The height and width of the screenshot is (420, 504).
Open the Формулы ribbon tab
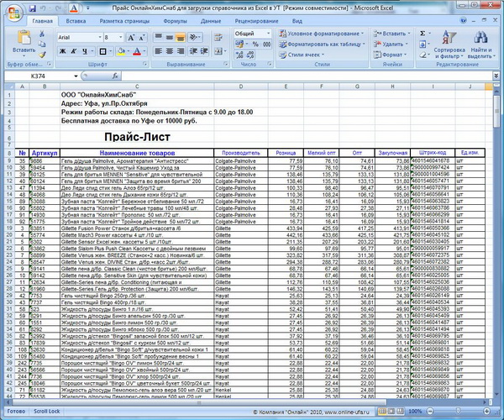pos(175,21)
